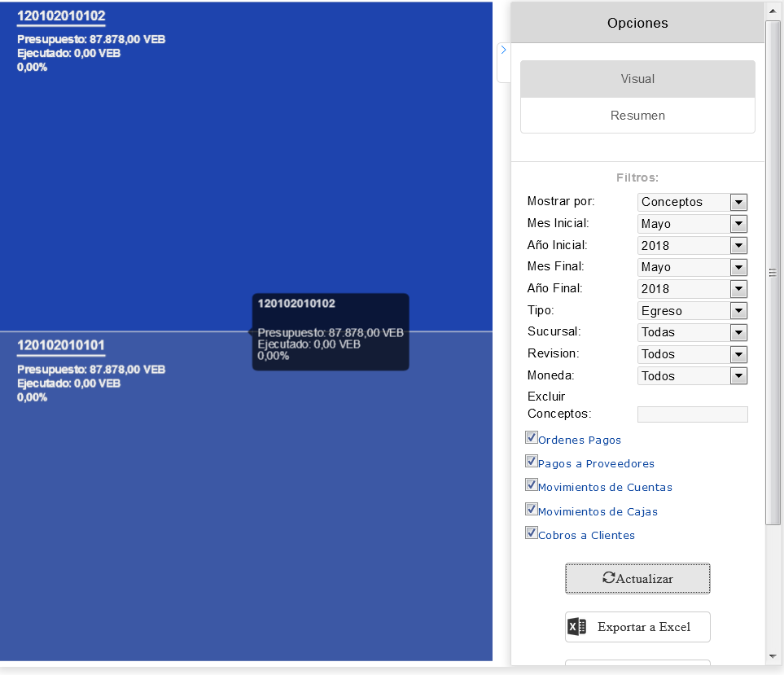
Task: Click inside the Excluir Conceptos input field
Action: click(x=693, y=414)
